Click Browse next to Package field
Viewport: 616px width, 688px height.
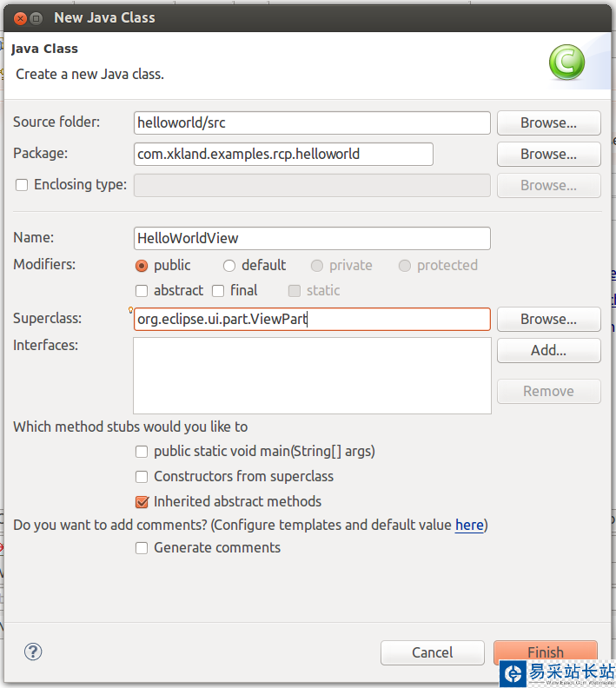tap(548, 154)
